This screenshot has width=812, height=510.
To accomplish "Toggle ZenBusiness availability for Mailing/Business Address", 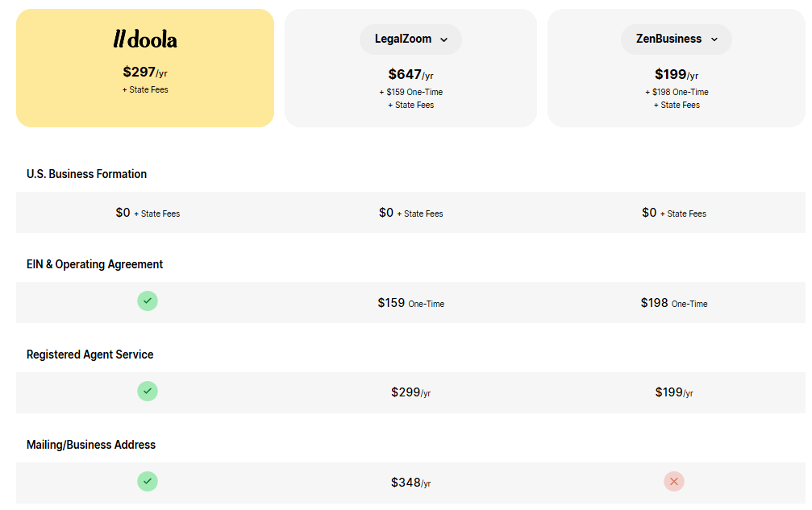I will click(674, 481).
